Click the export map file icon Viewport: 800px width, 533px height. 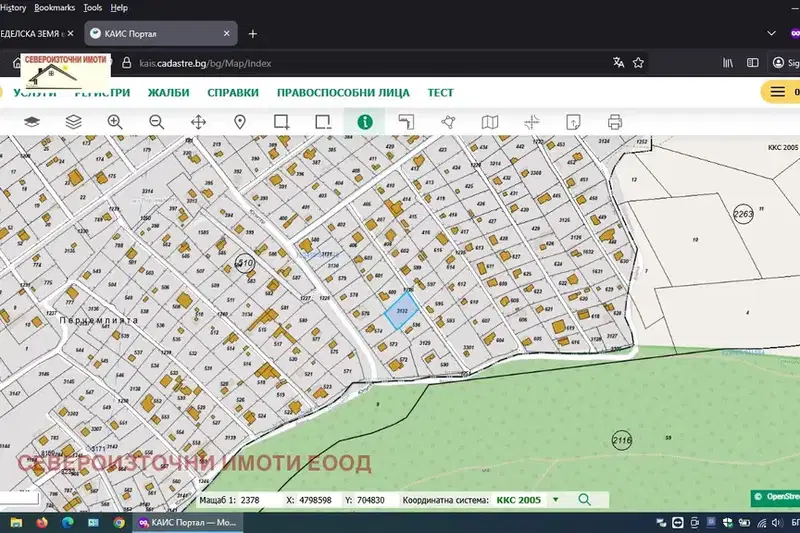pyautogui.click(x=573, y=122)
